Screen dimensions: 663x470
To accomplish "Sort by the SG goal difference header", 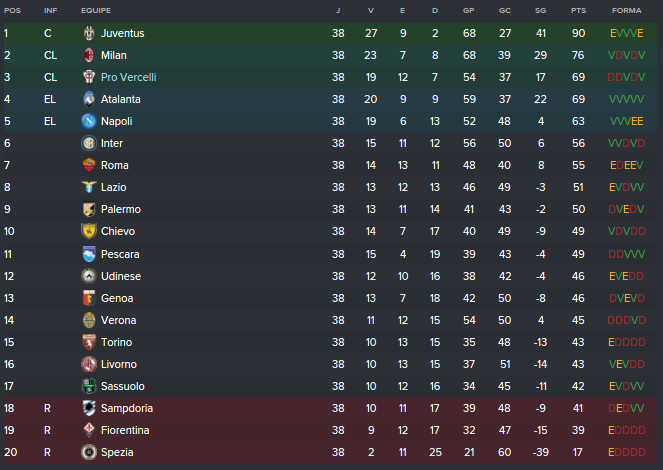I will pyautogui.click(x=541, y=10).
